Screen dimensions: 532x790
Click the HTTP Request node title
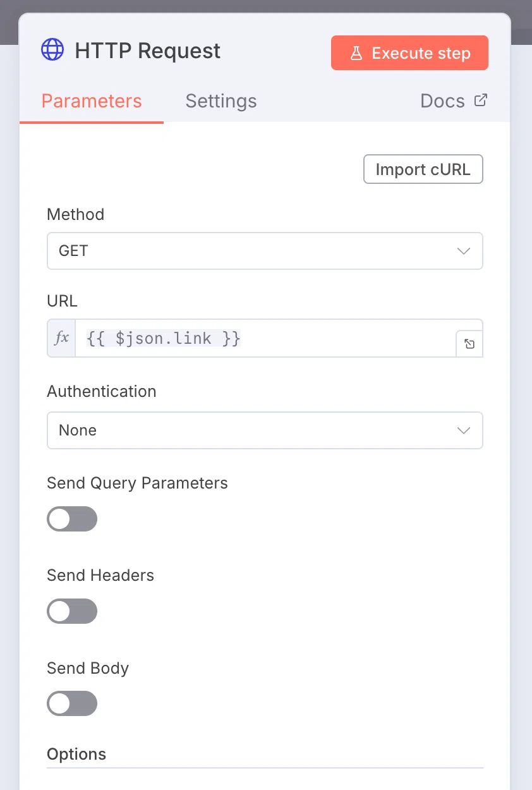(148, 51)
